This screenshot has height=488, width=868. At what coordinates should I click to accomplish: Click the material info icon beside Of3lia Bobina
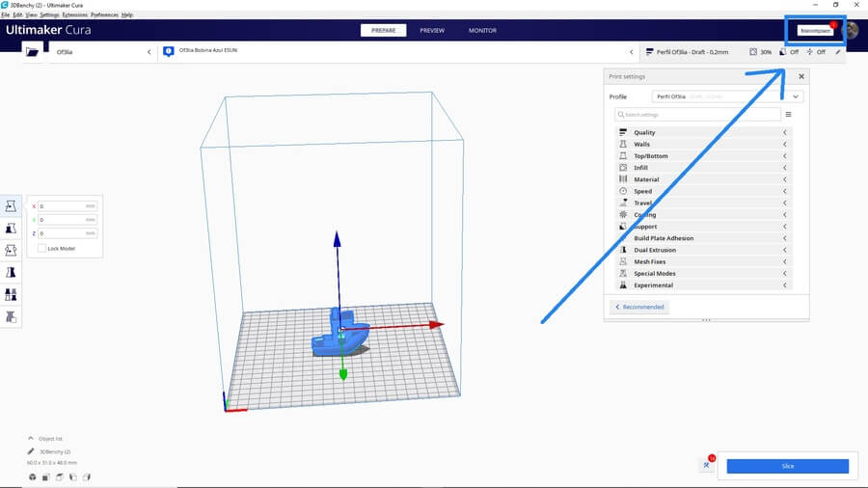coord(168,51)
